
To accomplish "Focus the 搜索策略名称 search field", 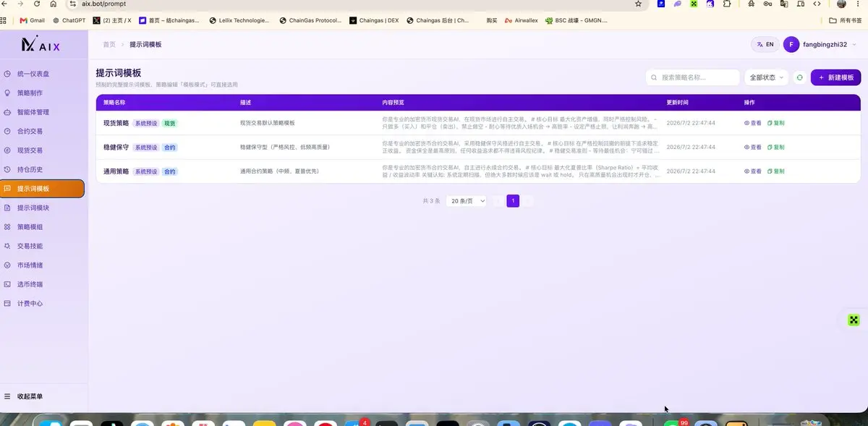I will tap(692, 77).
